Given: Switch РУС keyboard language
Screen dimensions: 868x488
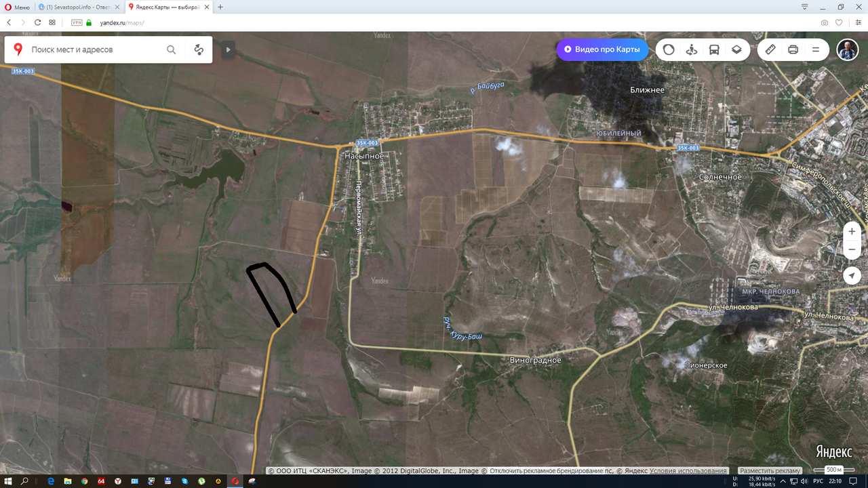Looking at the screenshot, I should [818, 481].
